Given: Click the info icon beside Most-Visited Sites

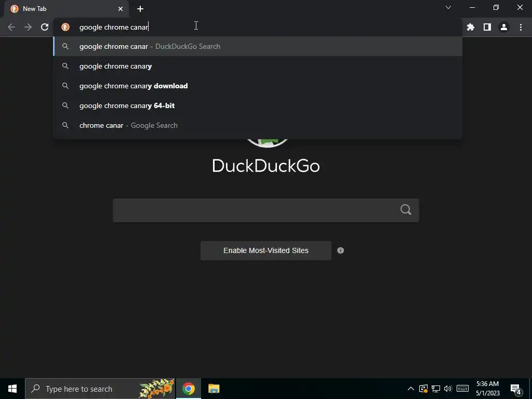Looking at the screenshot, I should 341,250.
